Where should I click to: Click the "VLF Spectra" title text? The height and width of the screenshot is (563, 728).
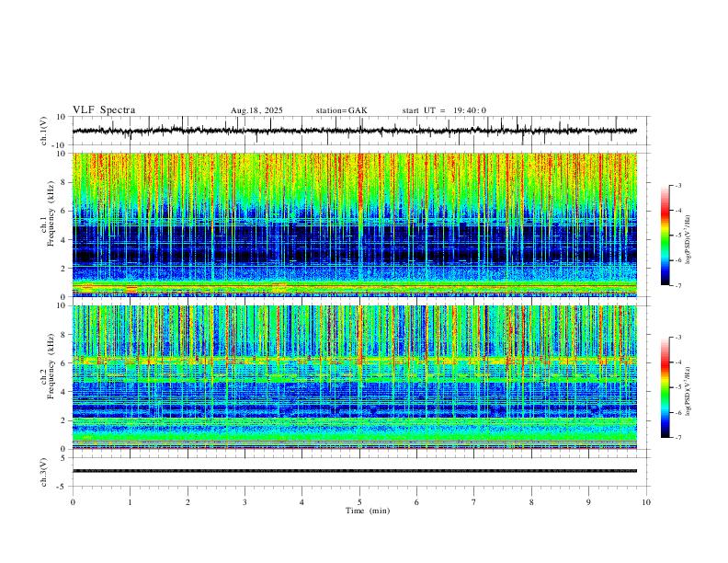[104, 110]
